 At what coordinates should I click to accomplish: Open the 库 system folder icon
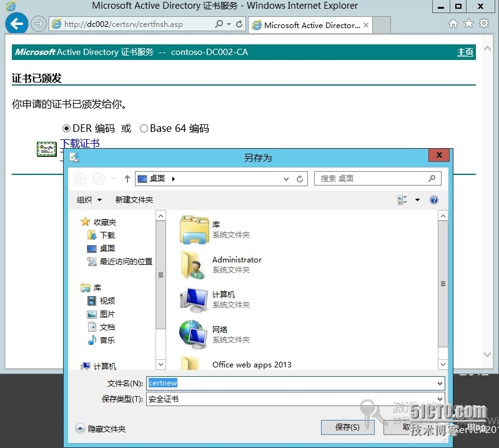point(194,229)
